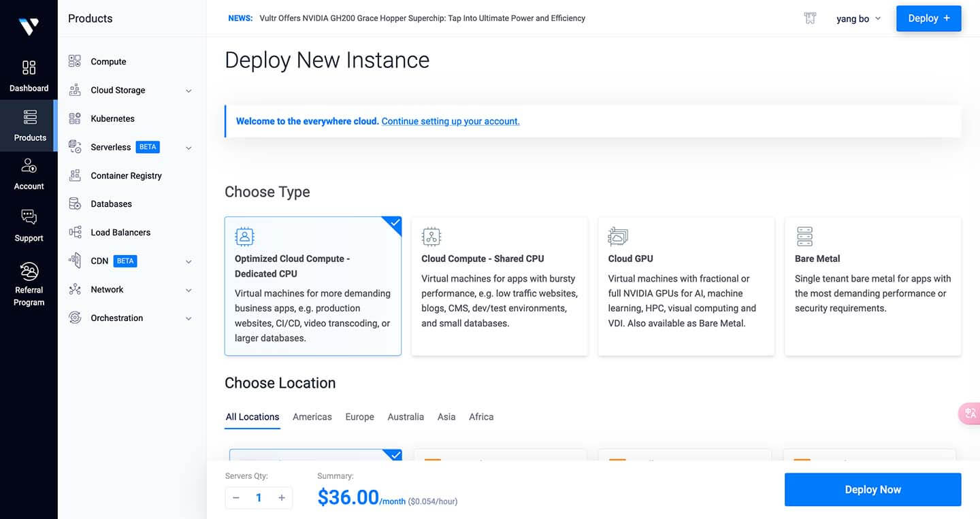Select Cloud Compute Shared CPU type
The width and height of the screenshot is (980, 519).
pos(500,286)
